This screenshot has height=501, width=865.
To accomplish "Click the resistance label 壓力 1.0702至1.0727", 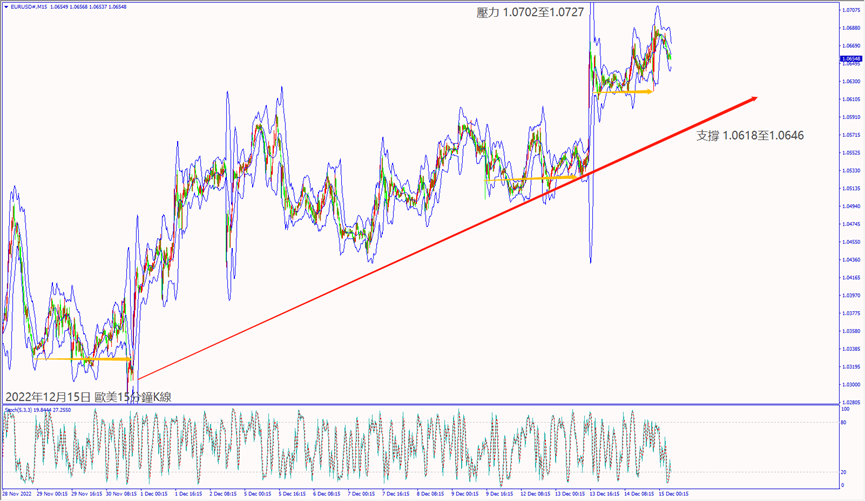I will tap(530, 11).
